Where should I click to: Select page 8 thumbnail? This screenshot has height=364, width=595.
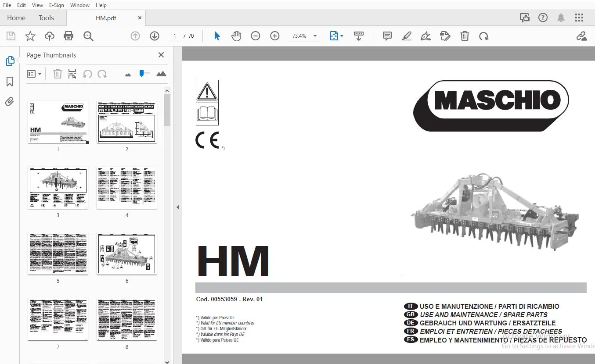127,319
